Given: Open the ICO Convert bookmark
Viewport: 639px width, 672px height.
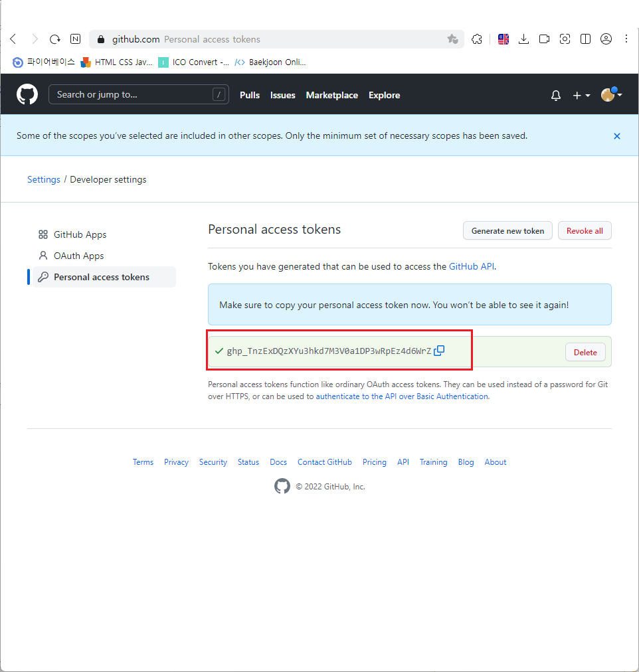Looking at the screenshot, I should pyautogui.click(x=194, y=62).
